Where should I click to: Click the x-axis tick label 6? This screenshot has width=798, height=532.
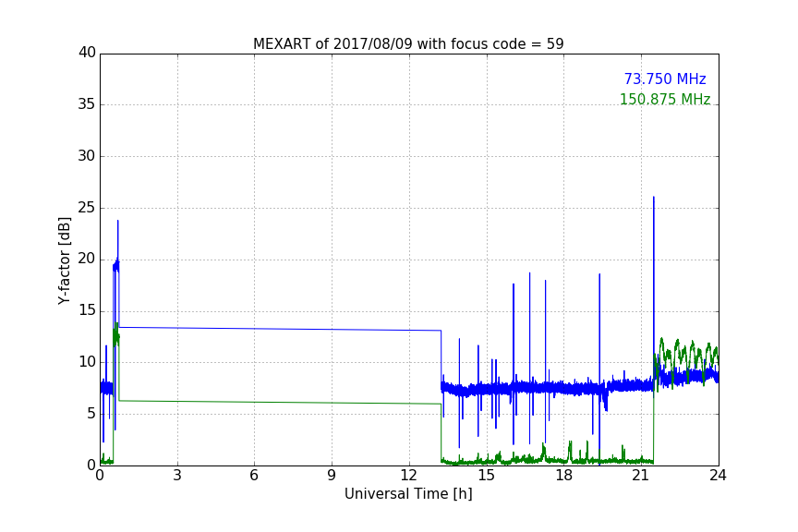[254, 476]
